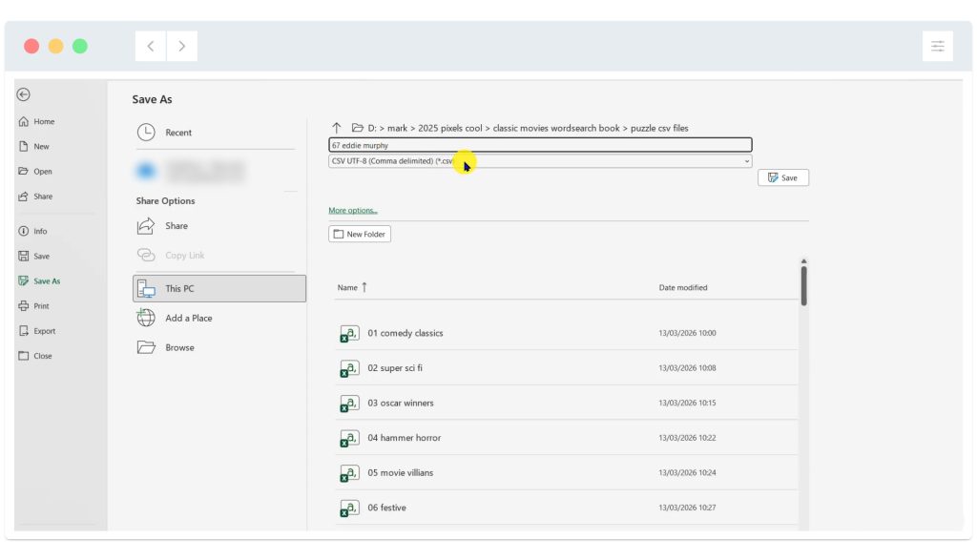Select file name '03 oscar winners'

point(401,403)
